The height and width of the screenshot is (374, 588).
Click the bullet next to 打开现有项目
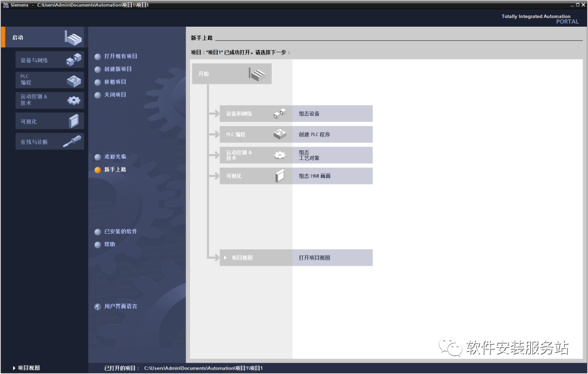pos(97,57)
